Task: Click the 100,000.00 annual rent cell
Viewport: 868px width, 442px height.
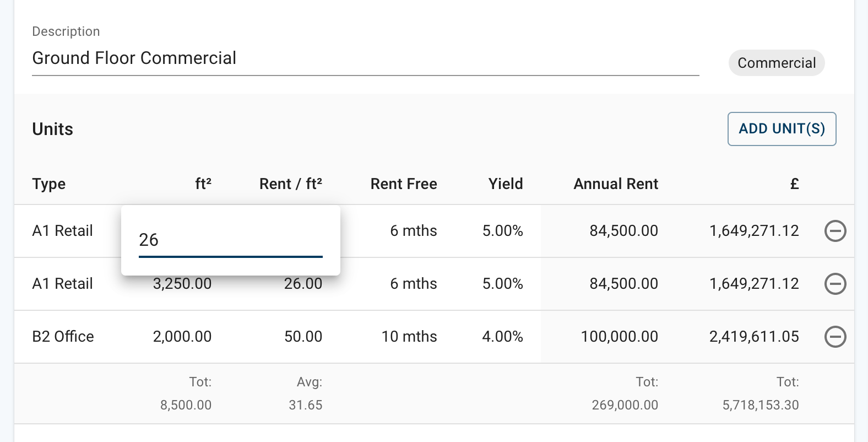Action: click(x=620, y=337)
